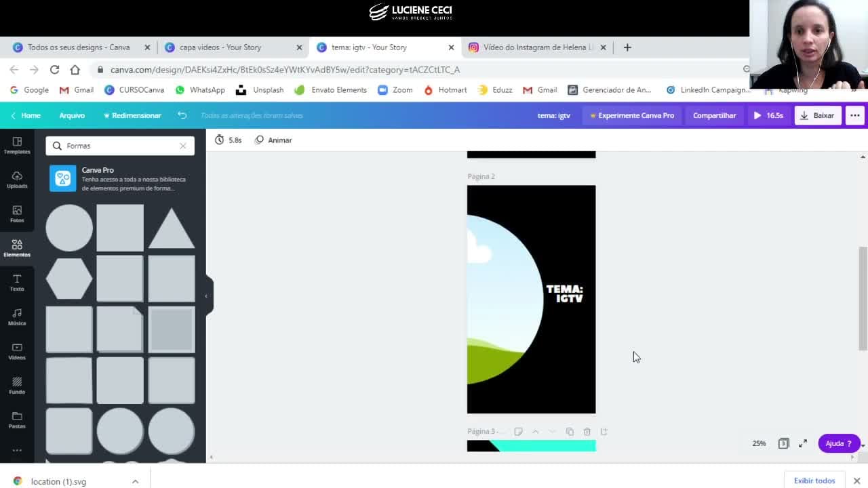Image resolution: width=868 pixels, height=488 pixels.
Task: Click the Ajuda help button
Action: [839, 443]
